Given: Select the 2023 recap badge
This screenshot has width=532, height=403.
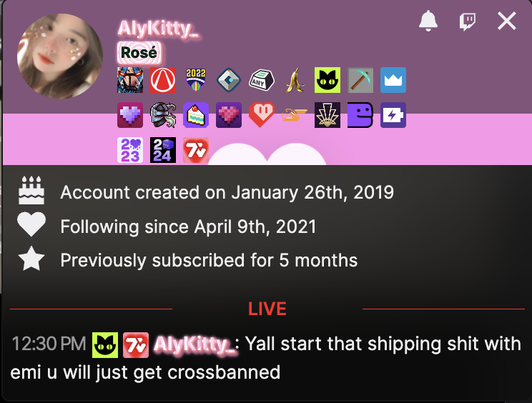Looking at the screenshot, I should click(x=130, y=150).
